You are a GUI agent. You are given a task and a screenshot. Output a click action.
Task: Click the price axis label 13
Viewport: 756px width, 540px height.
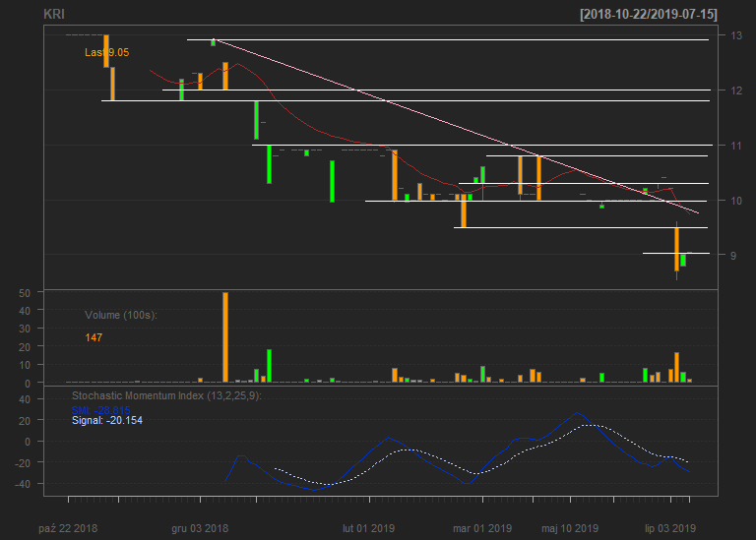click(736, 35)
